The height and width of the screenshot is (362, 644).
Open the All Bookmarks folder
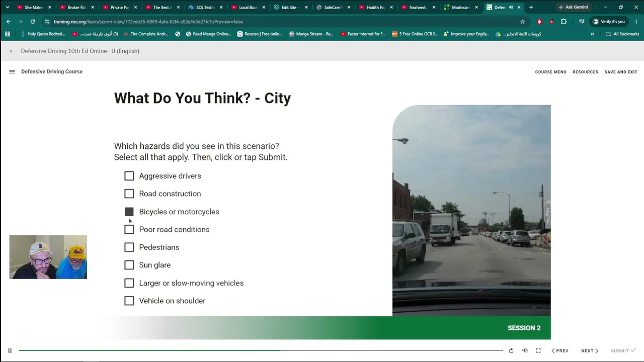(x=622, y=34)
